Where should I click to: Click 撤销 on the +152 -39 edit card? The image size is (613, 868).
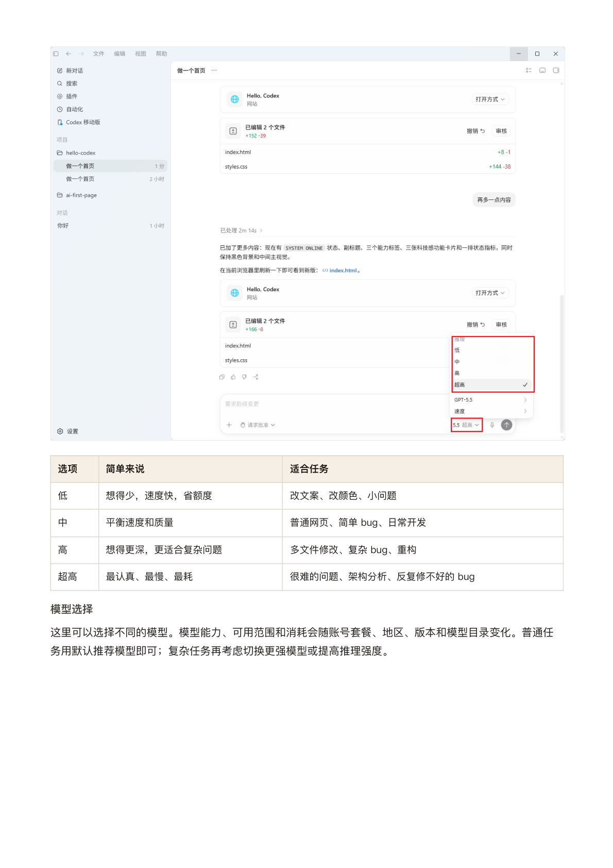(475, 131)
